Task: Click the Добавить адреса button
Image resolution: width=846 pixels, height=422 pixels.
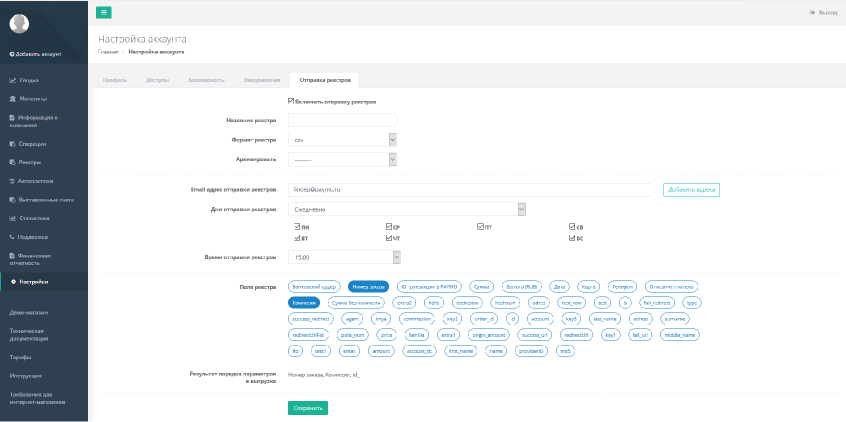Action: (691, 190)
